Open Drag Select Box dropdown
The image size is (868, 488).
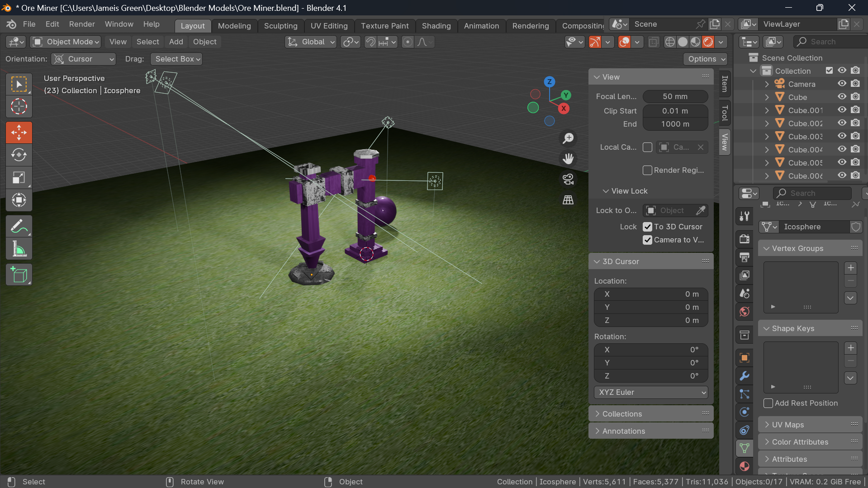[x=176, y=59]
